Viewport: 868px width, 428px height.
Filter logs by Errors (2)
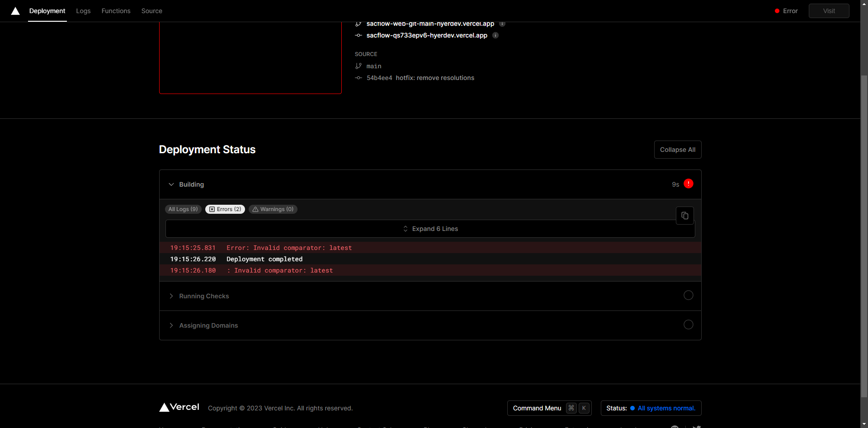[x=225, y=209]
